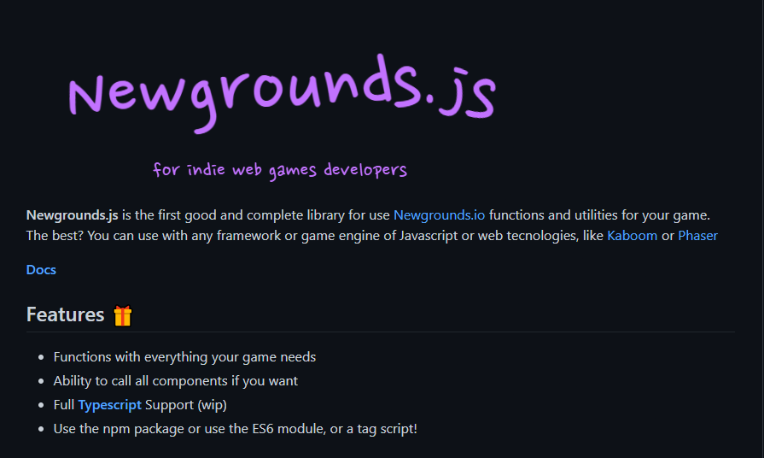The image size is (764, 458).
Task: Click 'Ability to call all components if you want'
Action: click(x=175, y=381)
